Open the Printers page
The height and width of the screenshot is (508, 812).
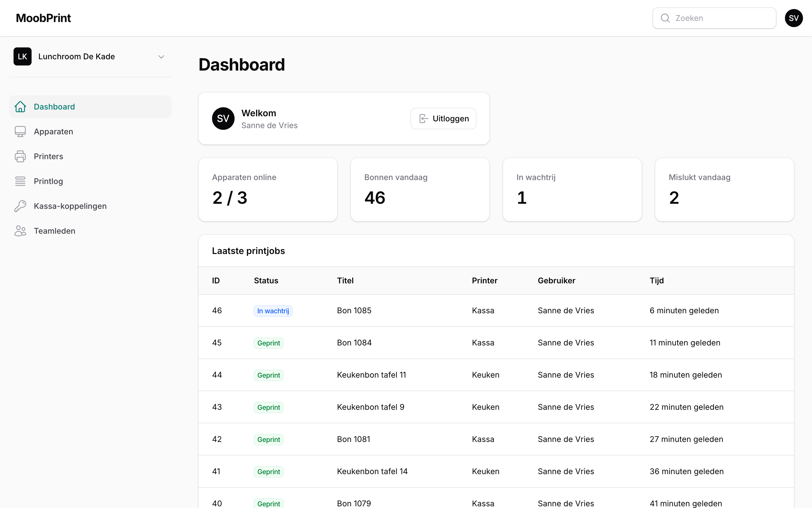click(90, 156)
